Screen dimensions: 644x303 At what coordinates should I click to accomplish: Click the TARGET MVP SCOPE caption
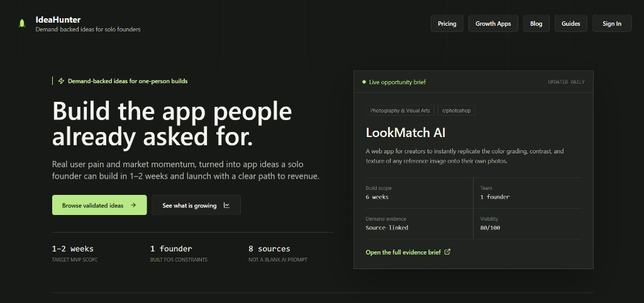75,260
